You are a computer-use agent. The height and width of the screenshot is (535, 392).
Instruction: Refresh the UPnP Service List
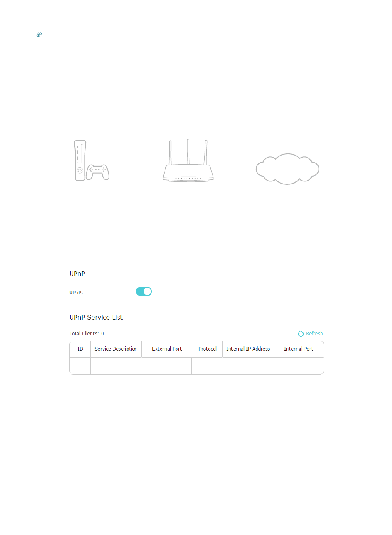(x=311, y=334)
